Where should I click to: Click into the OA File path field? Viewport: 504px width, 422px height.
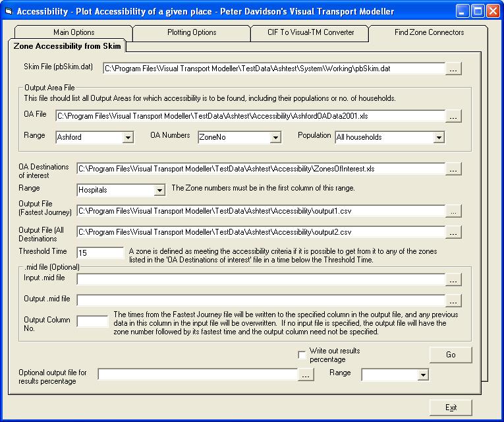(x=250, y=116)
